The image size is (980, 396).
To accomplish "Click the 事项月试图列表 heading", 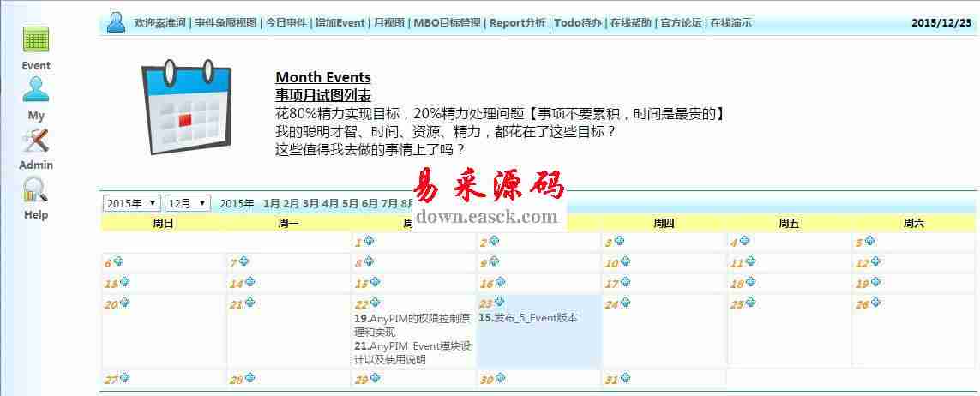I will pyautogui.click(x=323, y=95).
